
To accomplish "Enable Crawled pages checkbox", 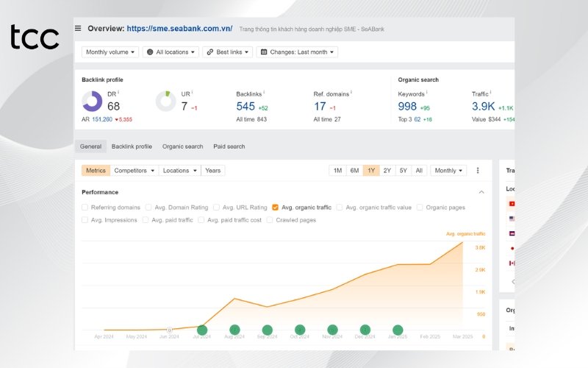I will point(270,220).
